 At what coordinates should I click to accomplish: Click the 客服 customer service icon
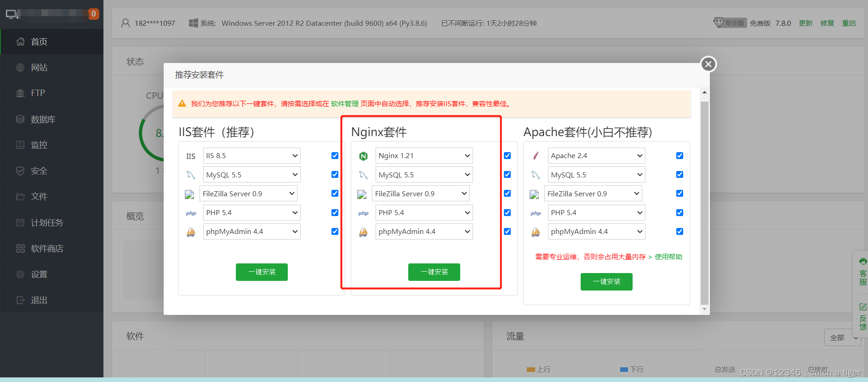[x=862, y=262]
